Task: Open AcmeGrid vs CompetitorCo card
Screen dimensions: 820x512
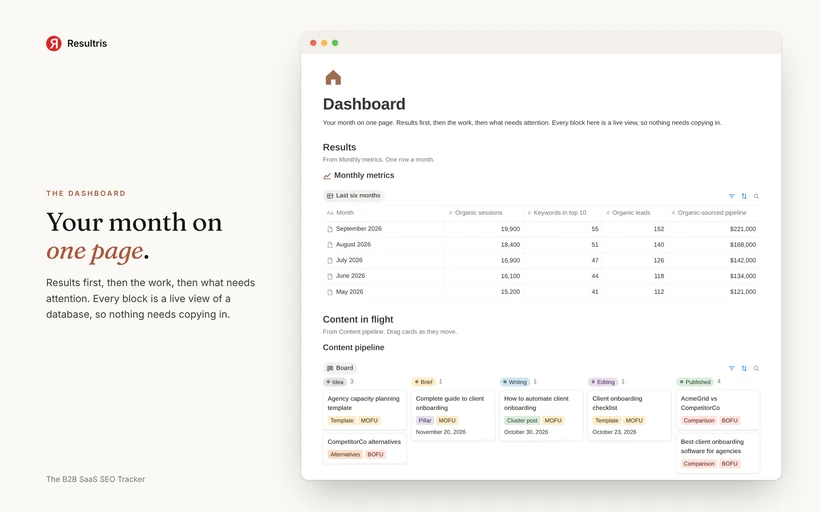Action: point(718,409)
